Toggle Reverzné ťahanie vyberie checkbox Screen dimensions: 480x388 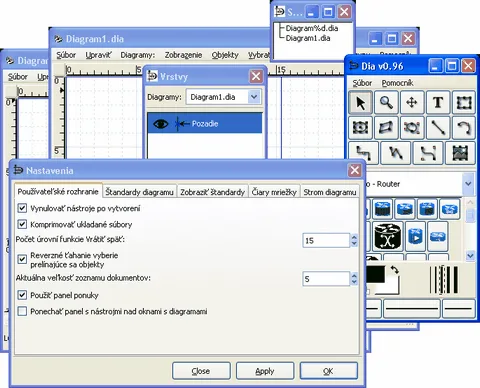click(x=22, y=259)
